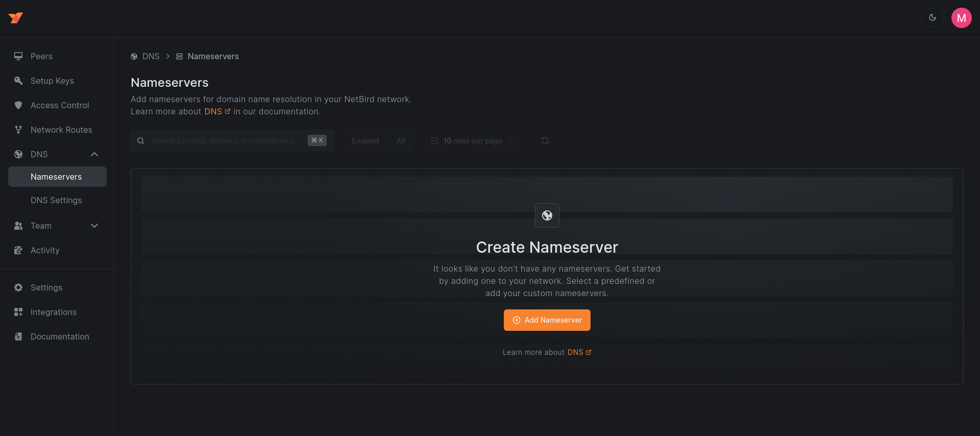Image resolution: width=980 pixels, height=436 pixels.
Task: Click the globe icon above Create Nameserver
Action: pos(547,215)
